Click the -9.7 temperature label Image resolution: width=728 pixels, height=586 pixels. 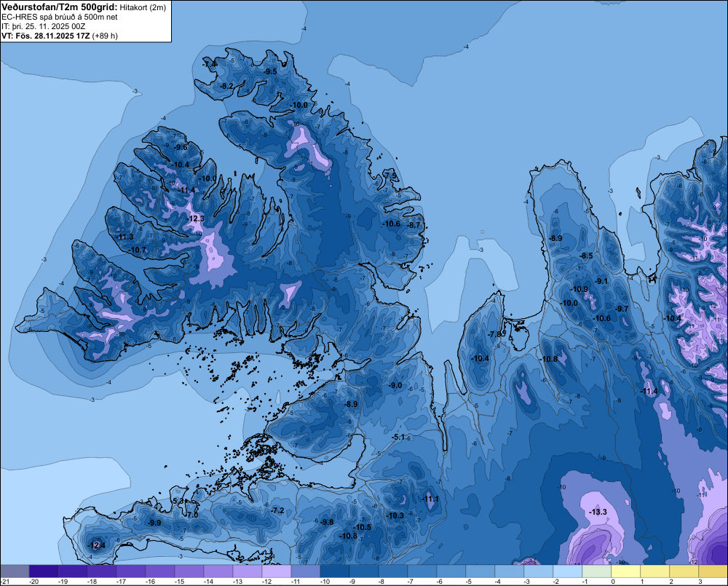(622, 309)
